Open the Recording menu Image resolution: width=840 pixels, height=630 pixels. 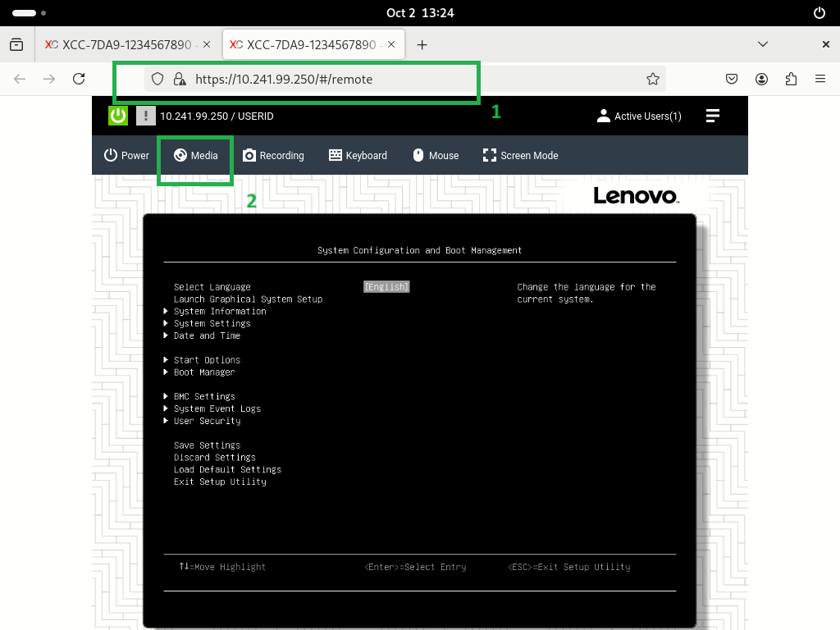pos(273,155)
